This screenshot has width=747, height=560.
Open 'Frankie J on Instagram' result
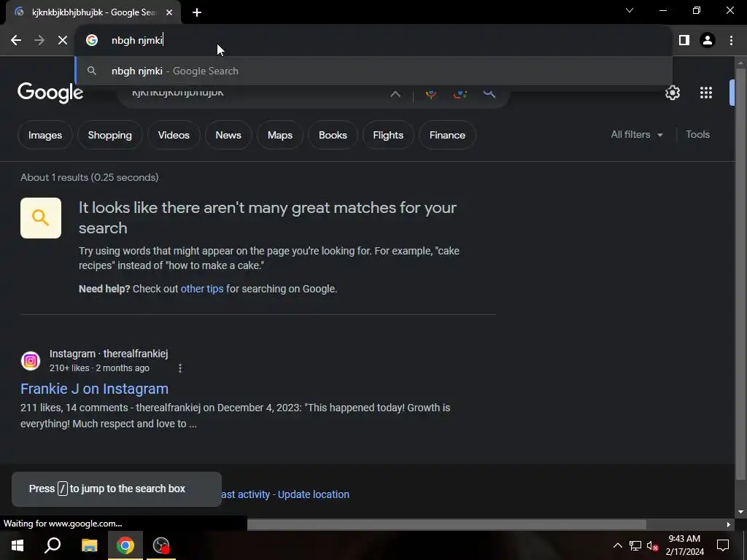click(94, 389)
